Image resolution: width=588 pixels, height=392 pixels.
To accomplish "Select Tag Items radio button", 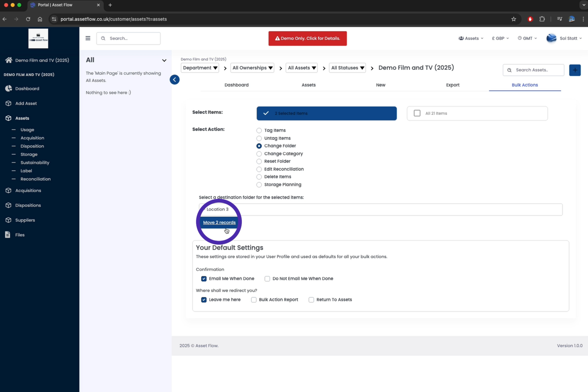I will point(259,131).
